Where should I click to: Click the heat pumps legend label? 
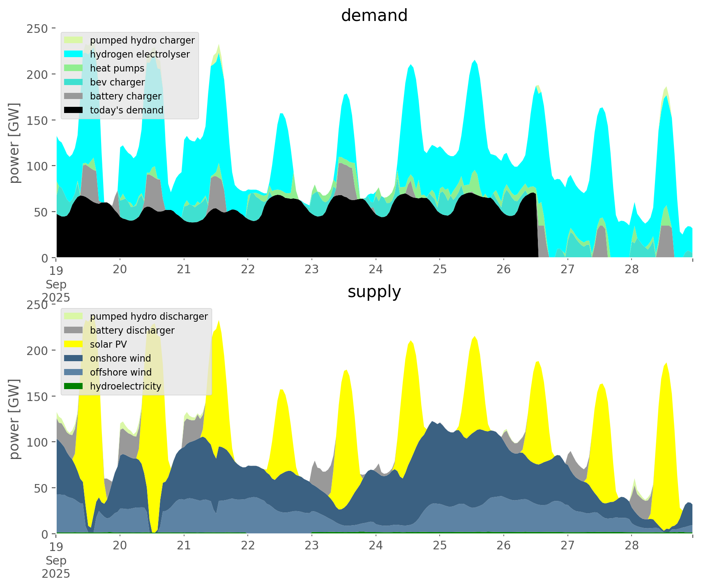[117, 68]
